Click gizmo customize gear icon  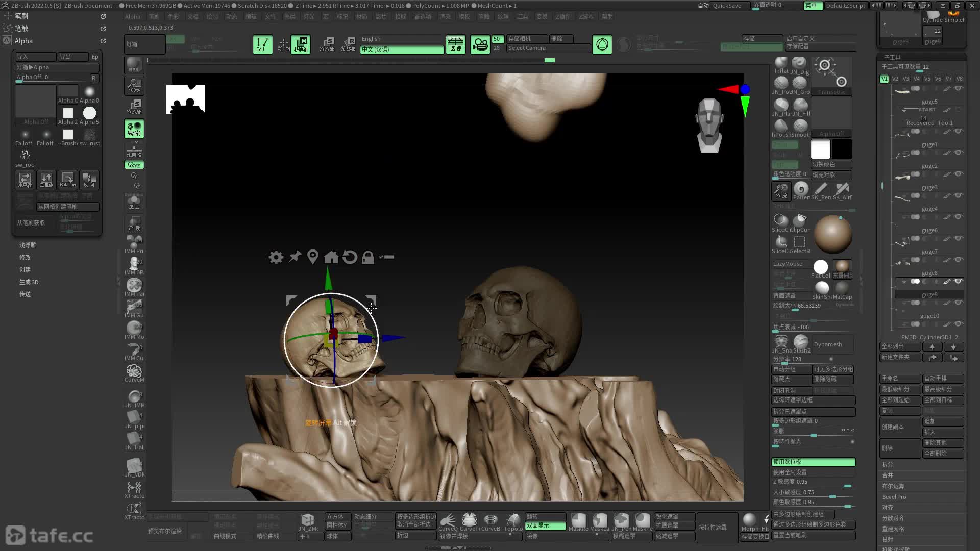pyautogui.click(x=276, y=257)
